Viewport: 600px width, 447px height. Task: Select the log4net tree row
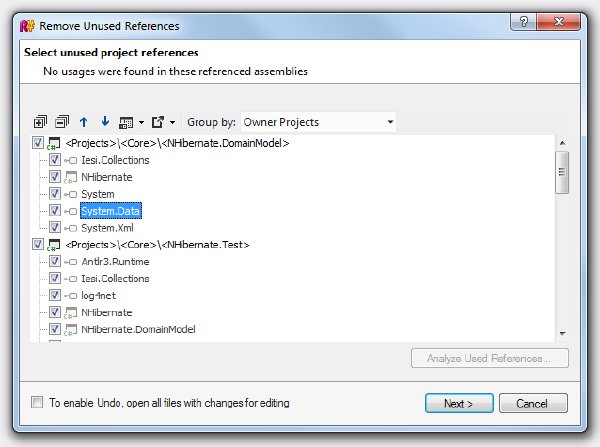(98, 296)
